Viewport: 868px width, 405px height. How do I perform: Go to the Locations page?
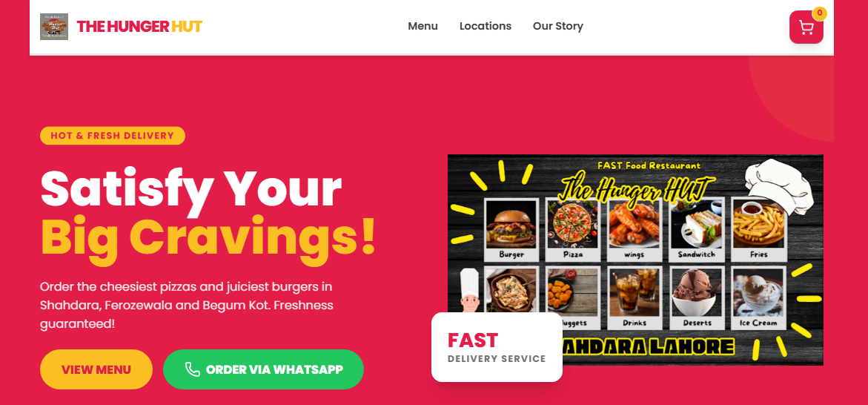pyautogui.click(x=486, y=26)
